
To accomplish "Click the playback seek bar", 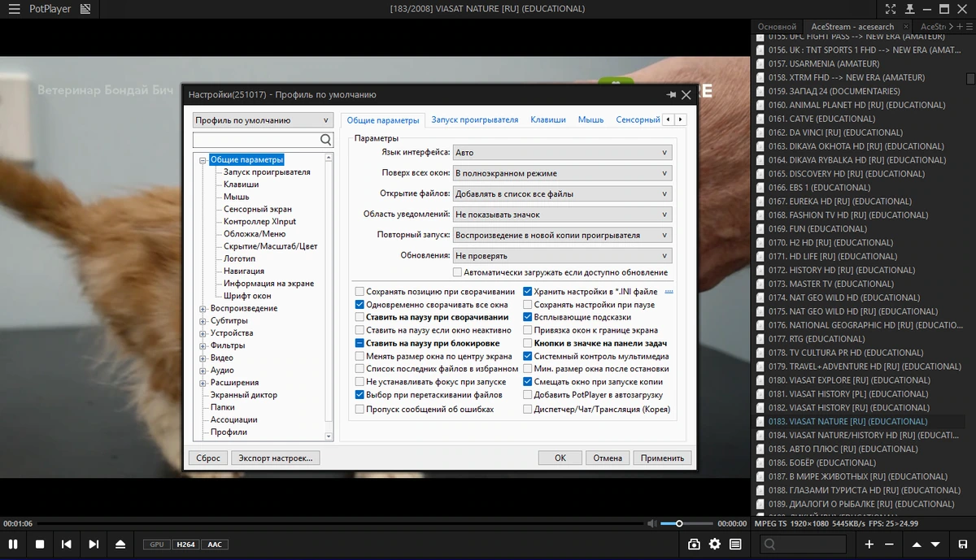I will click(338, 523).
